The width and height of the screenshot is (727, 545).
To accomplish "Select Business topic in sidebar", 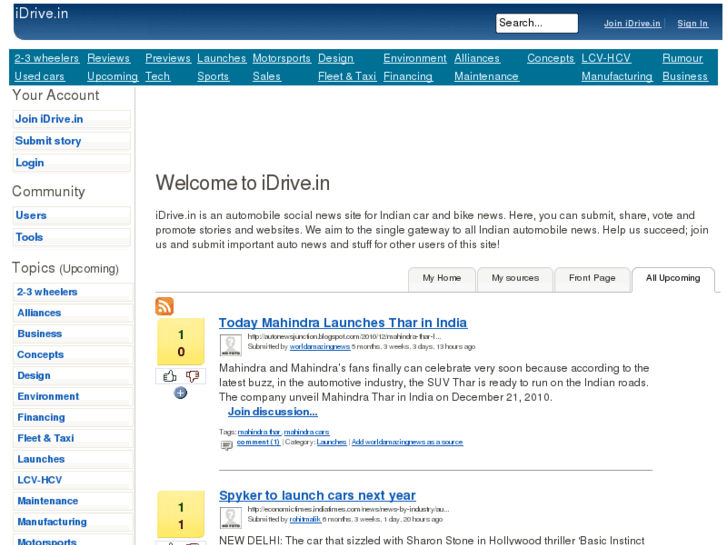I will point(73,334).
